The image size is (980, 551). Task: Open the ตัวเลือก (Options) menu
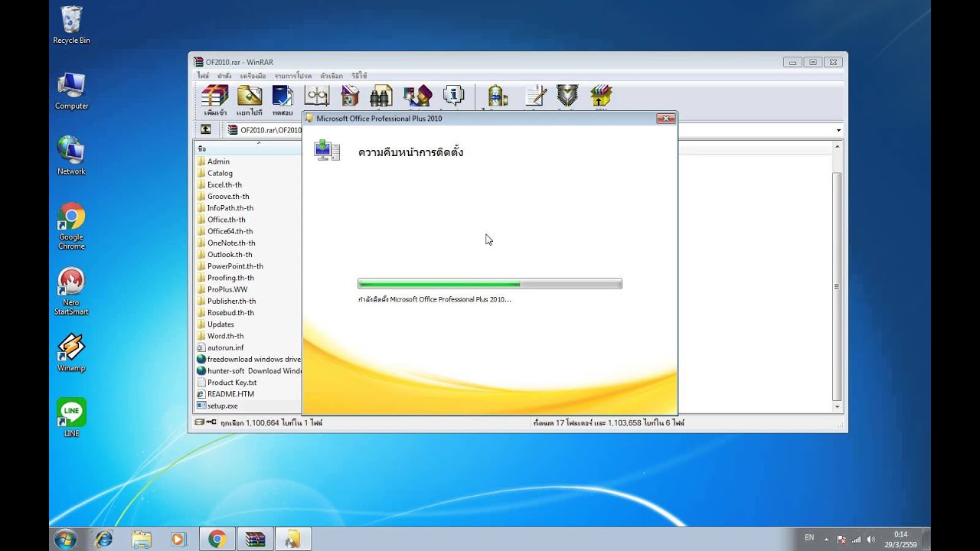(332, 76)
